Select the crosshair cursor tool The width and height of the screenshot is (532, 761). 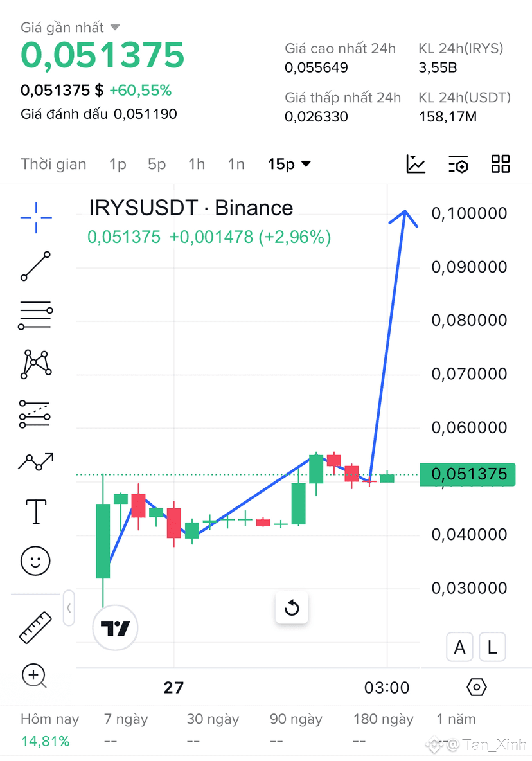36,217
